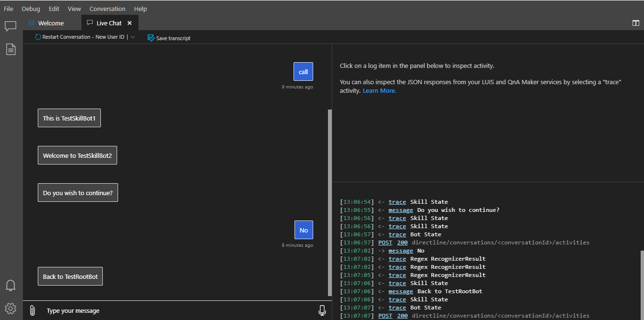
Task: Open the transcripts panel icon in the sidebar
Action: click(x=11, y=49)
